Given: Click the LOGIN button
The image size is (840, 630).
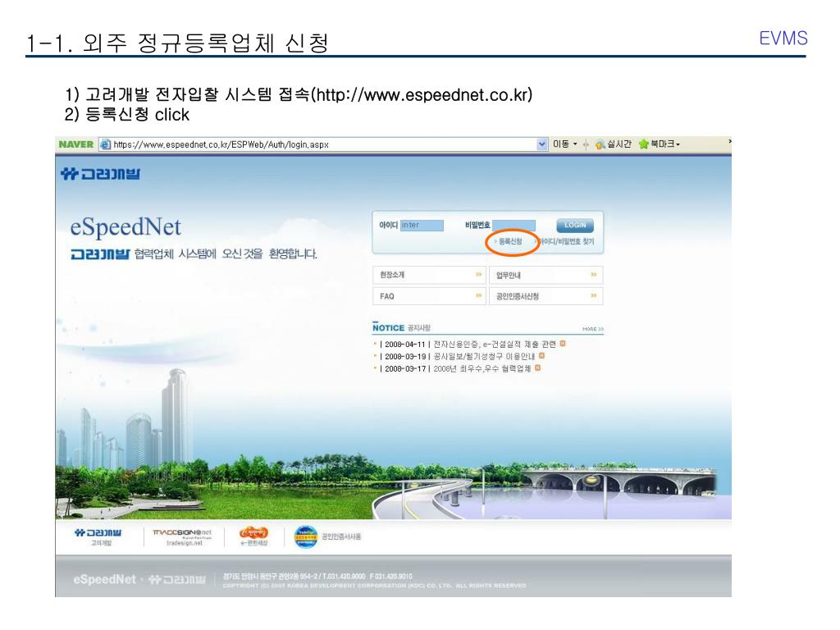Looking at the screenshot, I should click(575, 225).
